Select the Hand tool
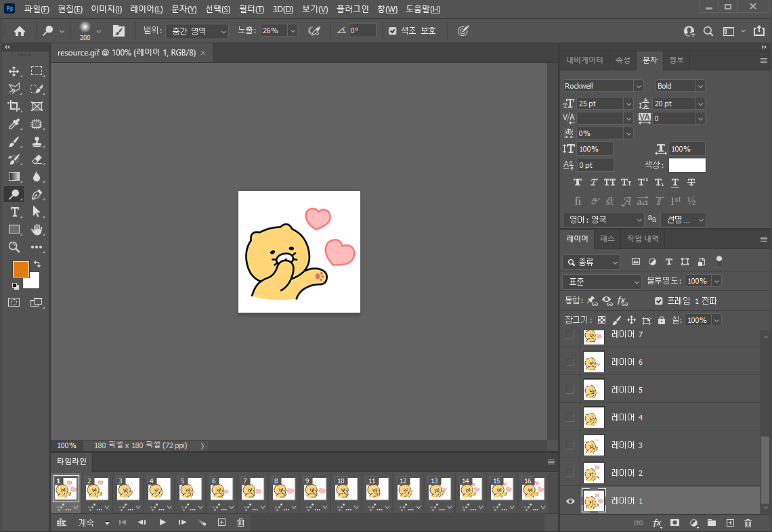 [37, 229]
